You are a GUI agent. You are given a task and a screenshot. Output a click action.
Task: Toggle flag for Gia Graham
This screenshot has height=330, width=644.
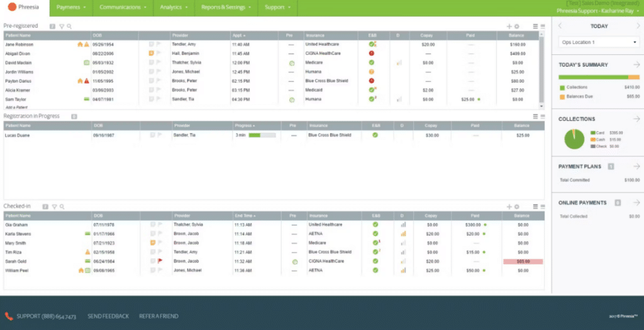coord(160,225)
